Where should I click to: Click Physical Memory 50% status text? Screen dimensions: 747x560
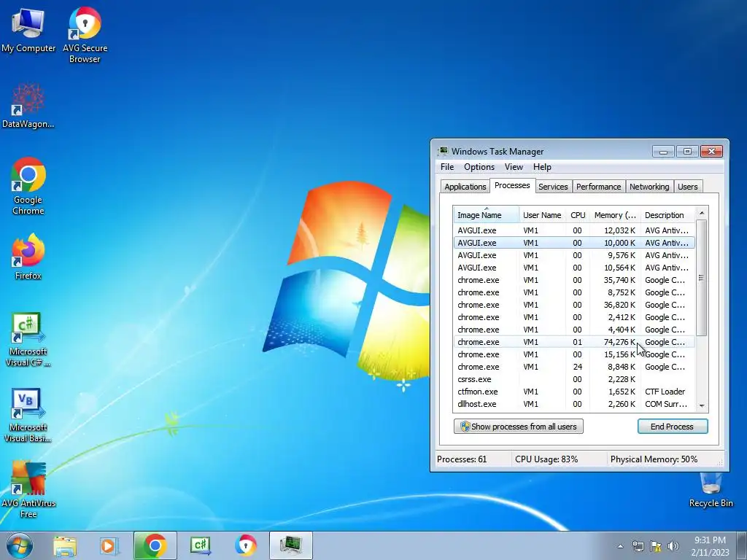pos(654,459)
